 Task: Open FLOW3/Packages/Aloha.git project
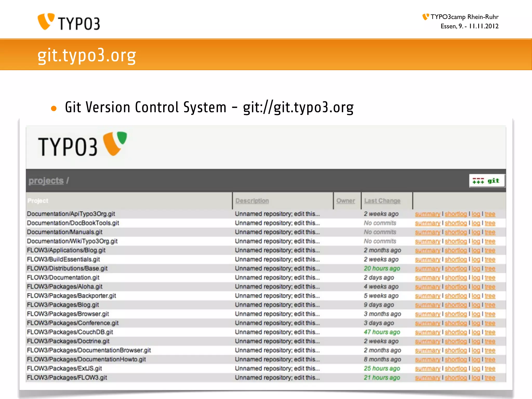tap(65, 287)
